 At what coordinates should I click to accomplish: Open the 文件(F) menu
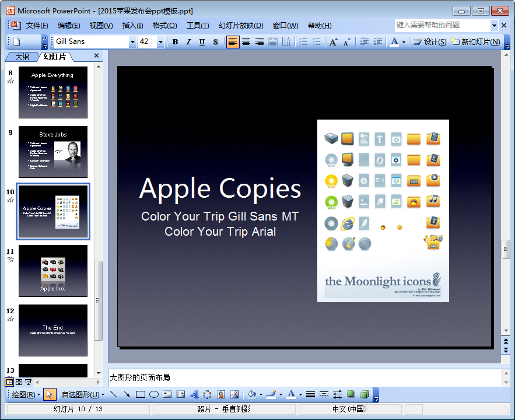click(x=37, y=26)
